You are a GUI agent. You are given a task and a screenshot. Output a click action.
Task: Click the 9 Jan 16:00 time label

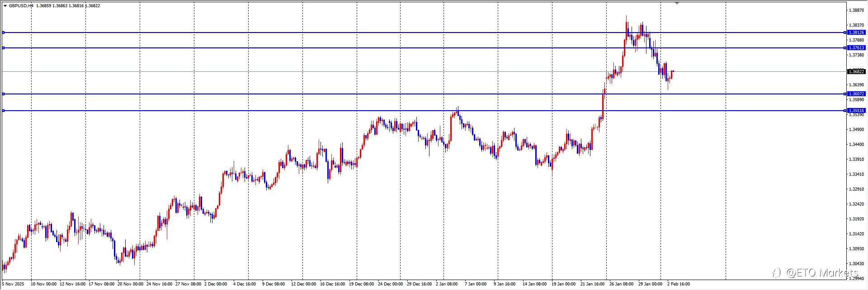tap(505, 284)
